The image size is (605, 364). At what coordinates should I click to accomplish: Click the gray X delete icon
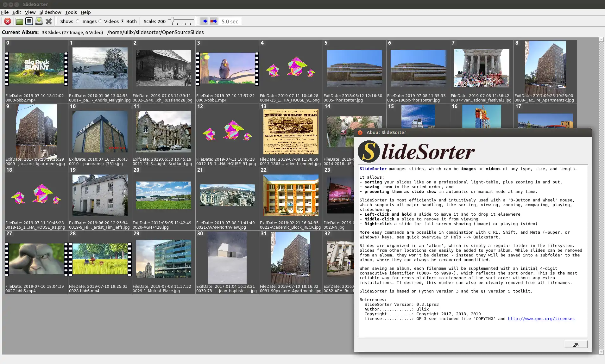pyautogui.click(x=49, y=21)
